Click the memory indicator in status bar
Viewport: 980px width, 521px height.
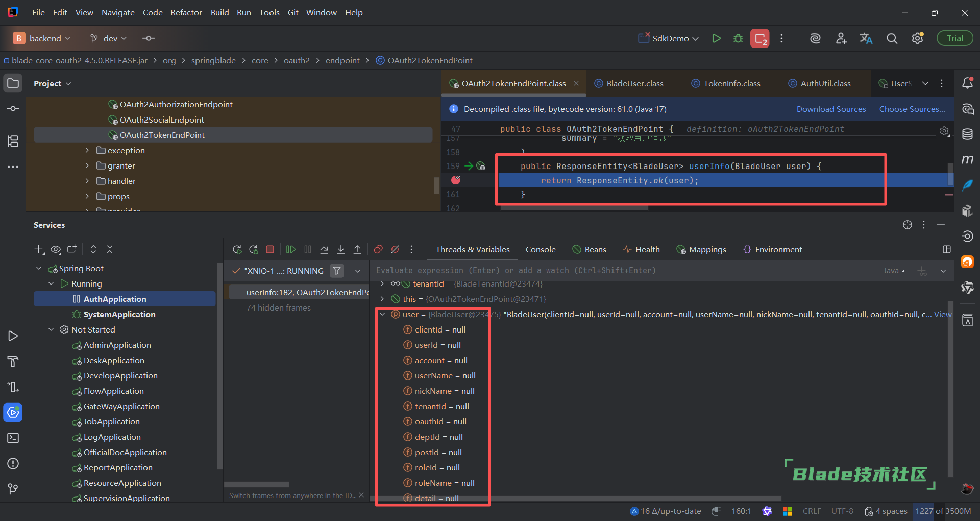[x=943, y=511]
